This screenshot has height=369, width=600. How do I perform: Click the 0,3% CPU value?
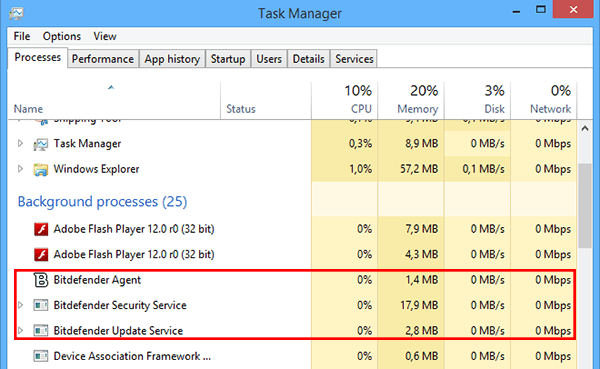pyautogui.click(x=360, y=144)
